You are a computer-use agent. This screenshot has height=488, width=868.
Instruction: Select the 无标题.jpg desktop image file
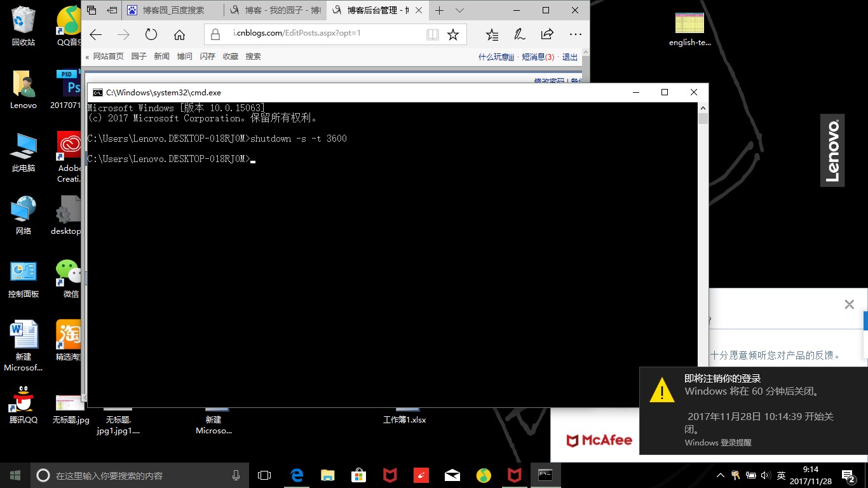pos(71,410)
